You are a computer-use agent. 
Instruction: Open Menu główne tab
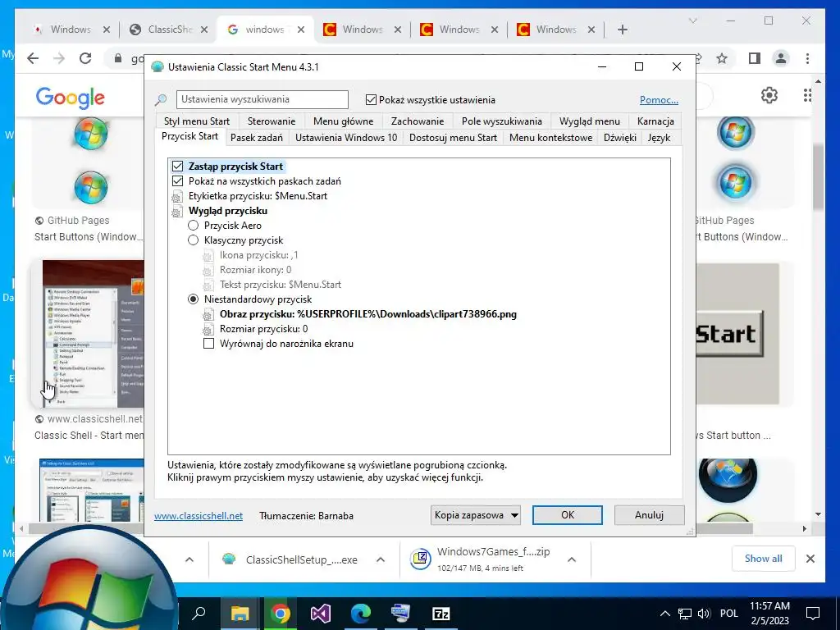pos(344,121)
